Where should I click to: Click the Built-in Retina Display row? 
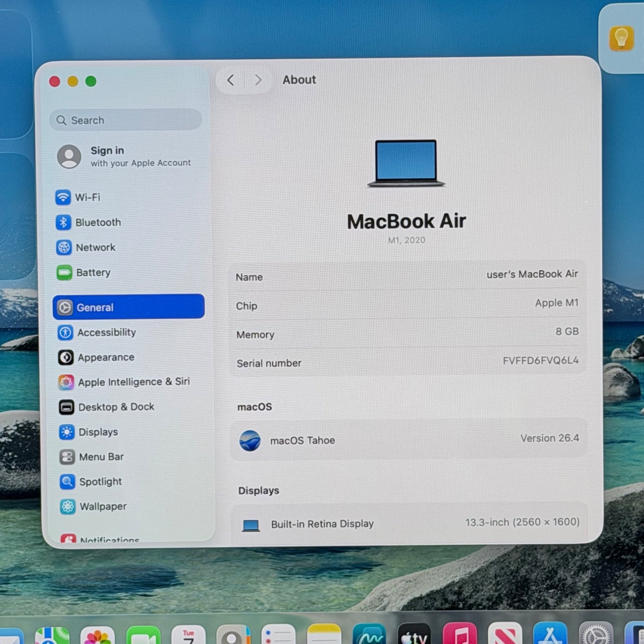click(409, 524)
